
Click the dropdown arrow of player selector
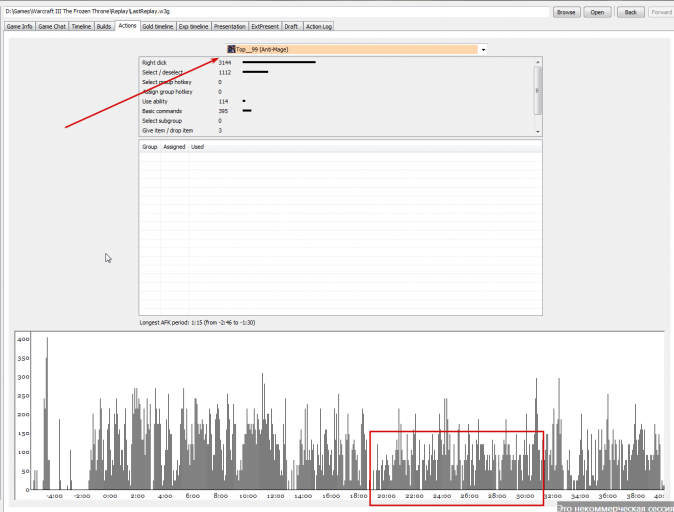(483, 49)
